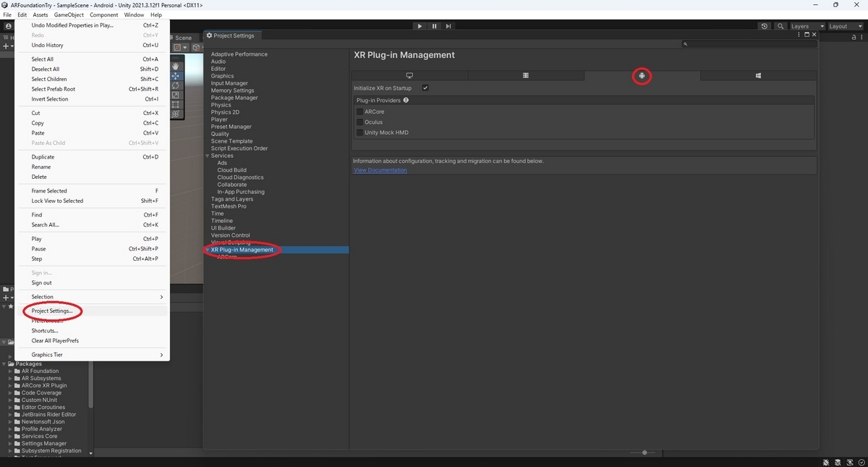Screen dimensions: 868x467
Task: Adjust the Project panel icon size slider
Action: pyautogui.click(x=644, y=453)
